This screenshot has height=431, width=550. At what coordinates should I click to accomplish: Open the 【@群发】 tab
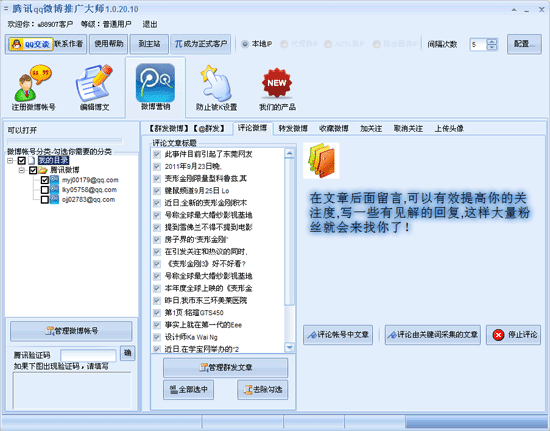pyautogui.click(x=210, y=129)
